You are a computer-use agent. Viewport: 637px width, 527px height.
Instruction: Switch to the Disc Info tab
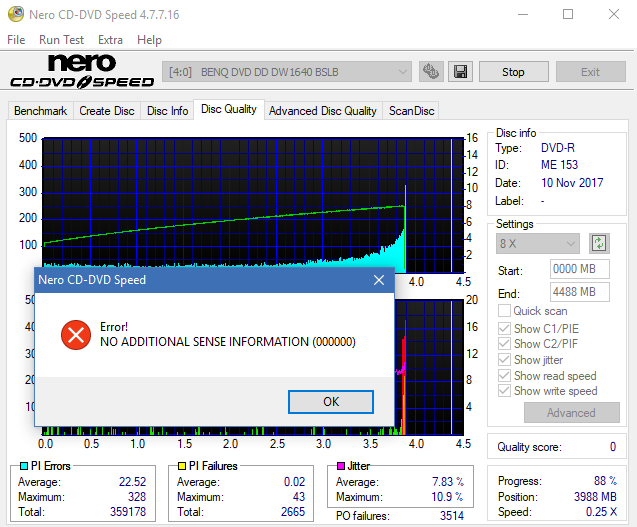[167, 111]
